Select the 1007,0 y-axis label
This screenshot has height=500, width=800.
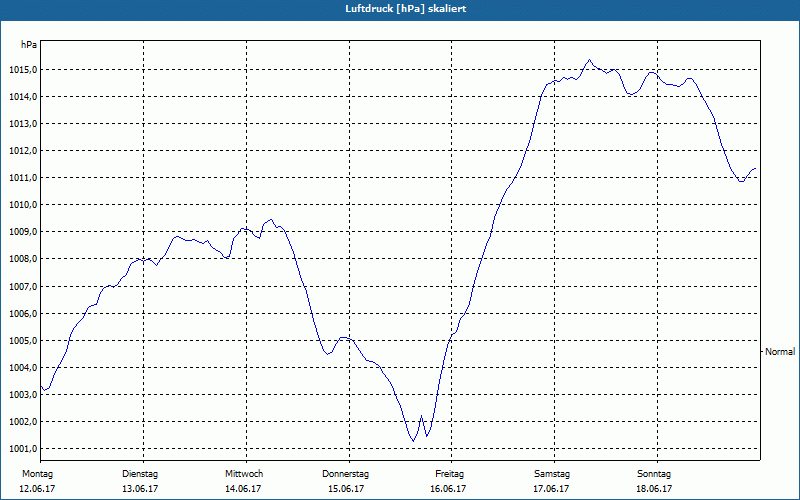23,286
